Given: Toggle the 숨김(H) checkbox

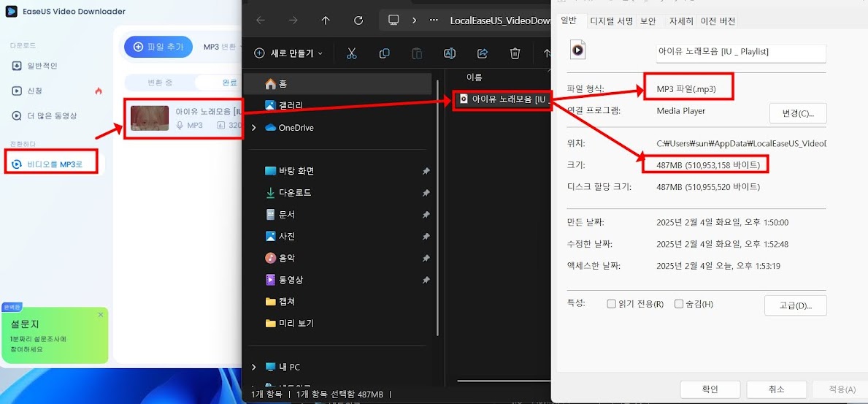Looking at the screenshot, I should click(x=679, y=304).
